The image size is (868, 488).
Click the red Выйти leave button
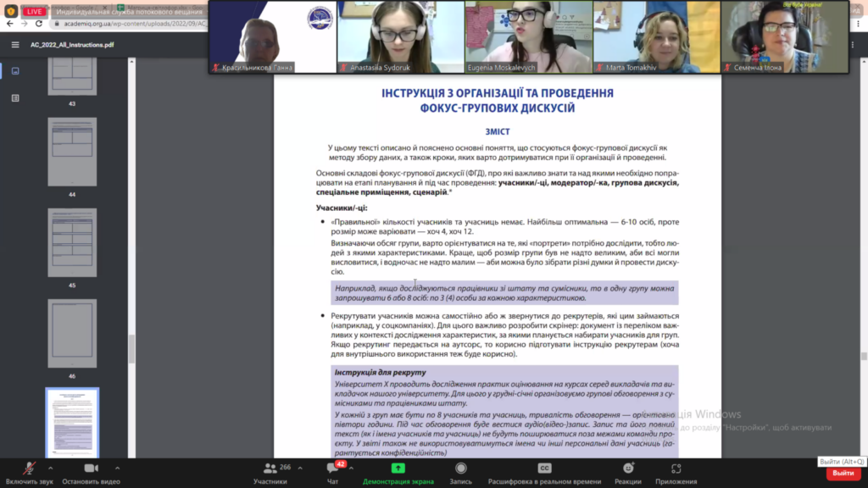tap(843, 473)
